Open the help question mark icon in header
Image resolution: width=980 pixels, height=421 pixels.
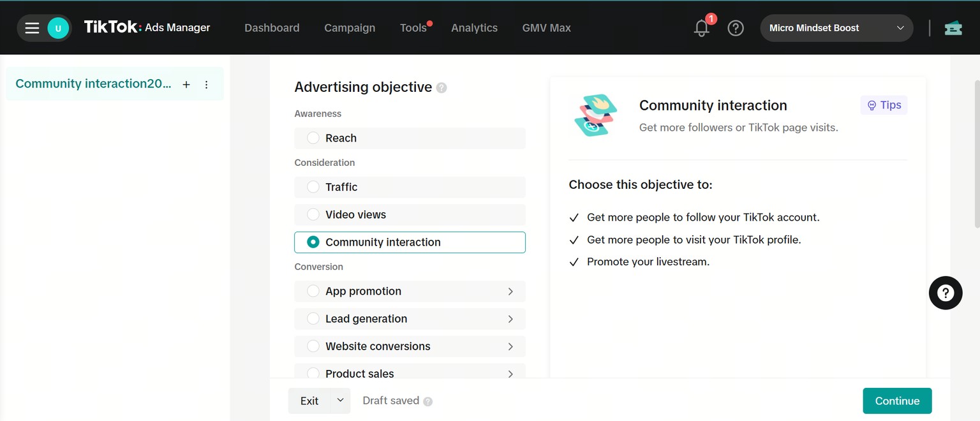pyautogui.click(x=736, y=28)
